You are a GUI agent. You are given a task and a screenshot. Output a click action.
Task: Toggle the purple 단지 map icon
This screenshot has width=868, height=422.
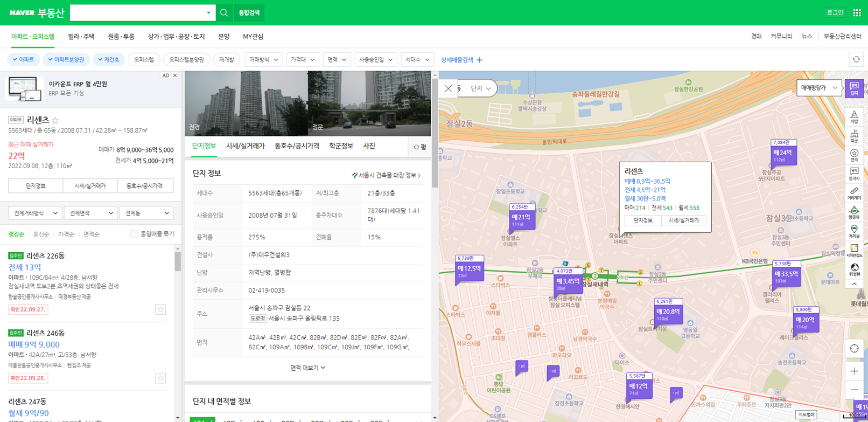(854, 88)
